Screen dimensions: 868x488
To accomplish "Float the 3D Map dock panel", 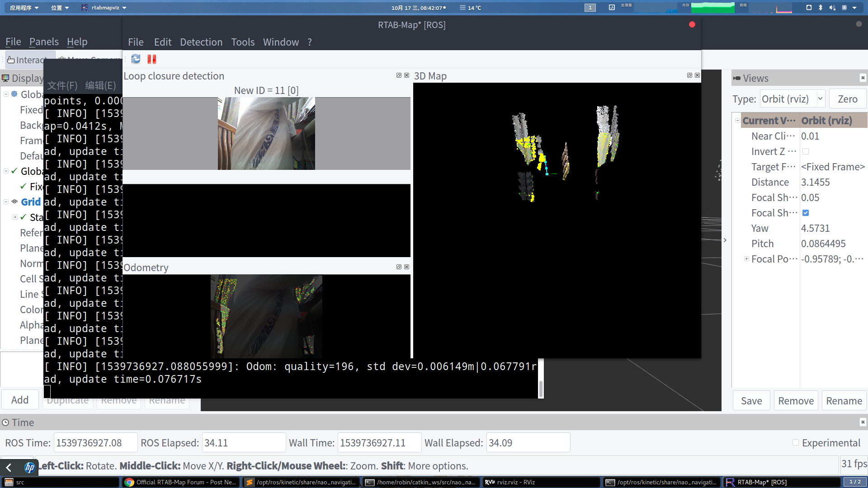I will click(x=689, y=75).
